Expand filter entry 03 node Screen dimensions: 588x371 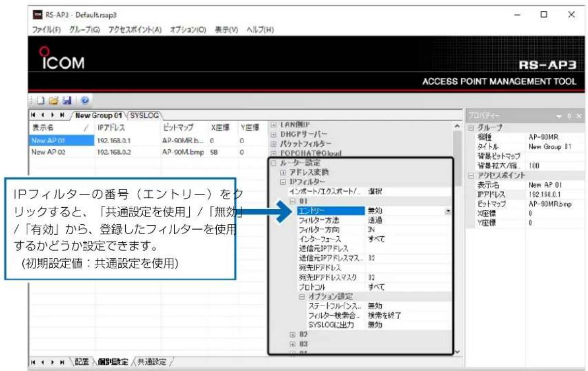[x=293, y=344]
